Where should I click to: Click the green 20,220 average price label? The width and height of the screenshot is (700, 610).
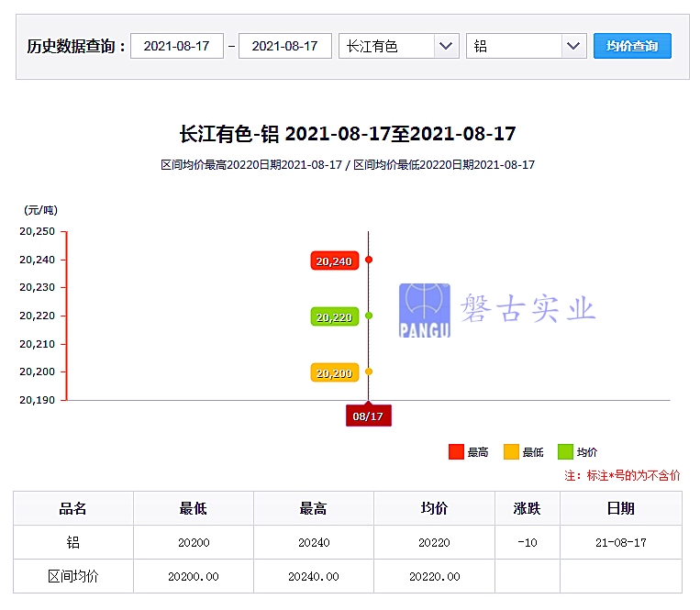coord(334,316)
